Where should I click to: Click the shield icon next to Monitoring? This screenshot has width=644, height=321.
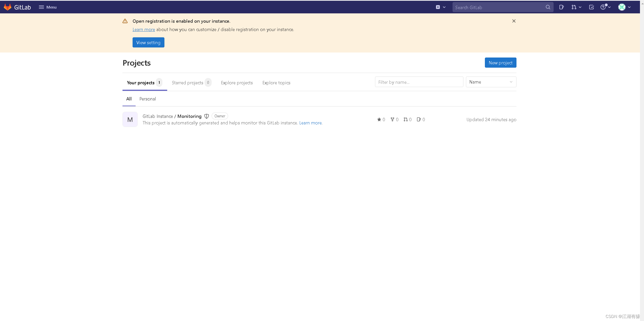(x=207, y=116)
